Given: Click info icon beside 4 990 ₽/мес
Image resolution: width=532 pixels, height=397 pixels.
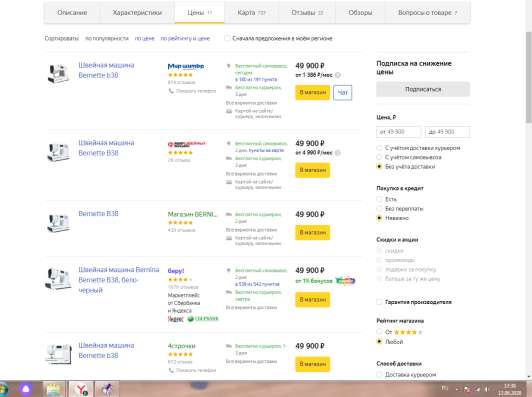Looking at the screenshot, I should (x=338, y=153).
